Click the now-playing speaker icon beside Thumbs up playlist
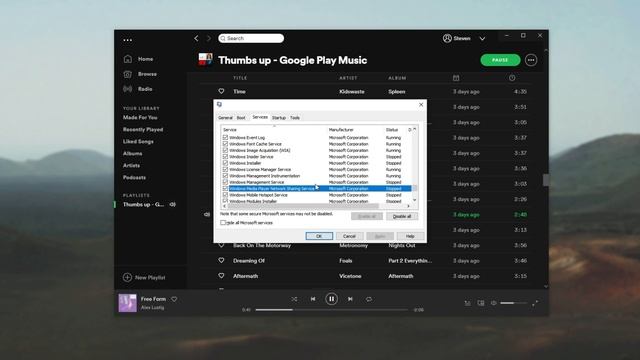 tap(173, 204)
